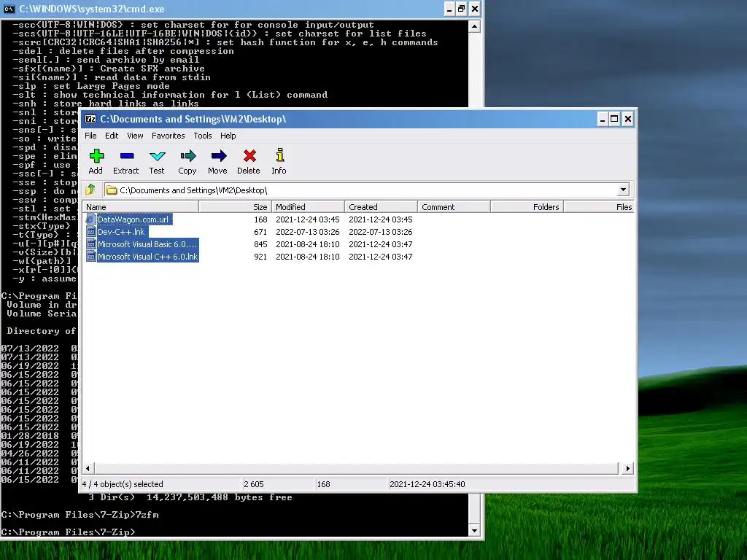Select the Microsoft Visual Basic 6.0 file name
The height and width of the screenshot is (560, 747).
(x=147, y=244)
